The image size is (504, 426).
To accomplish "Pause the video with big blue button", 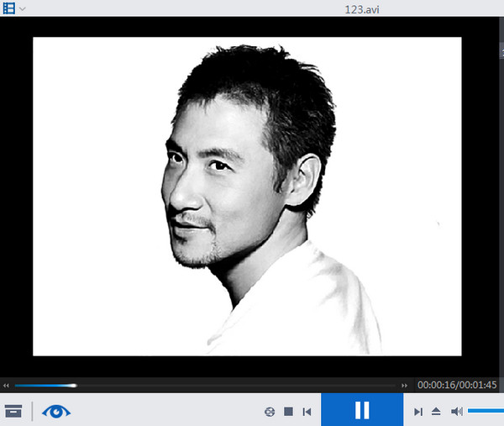I will [x=362, y=410].
